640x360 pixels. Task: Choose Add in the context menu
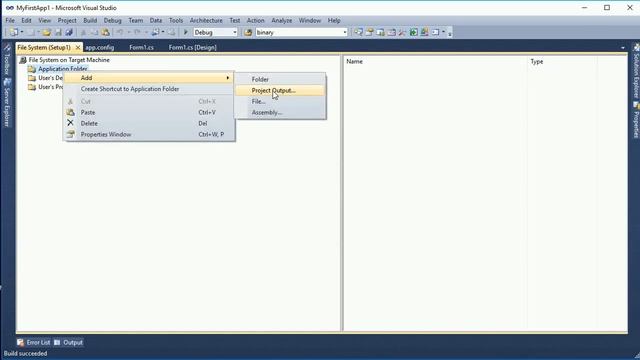point(149,78)
